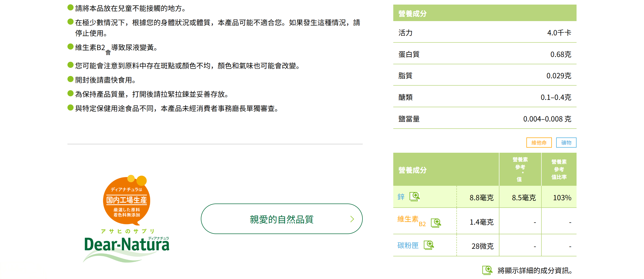Click the legend icon before 將顯示詳細的成分資訊
The width and height of the screenshot is (644, 279).
(487, 270)
